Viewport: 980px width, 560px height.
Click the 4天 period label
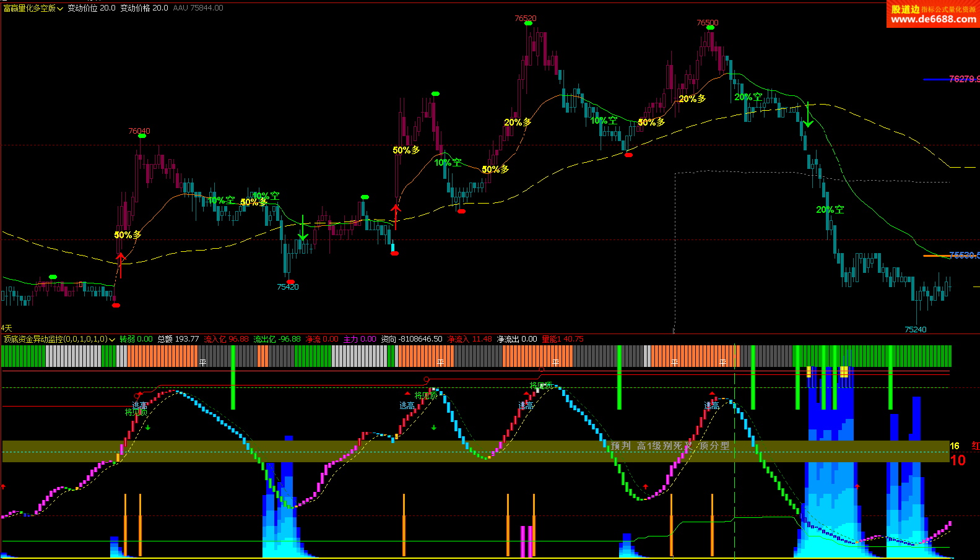point(6,328)
